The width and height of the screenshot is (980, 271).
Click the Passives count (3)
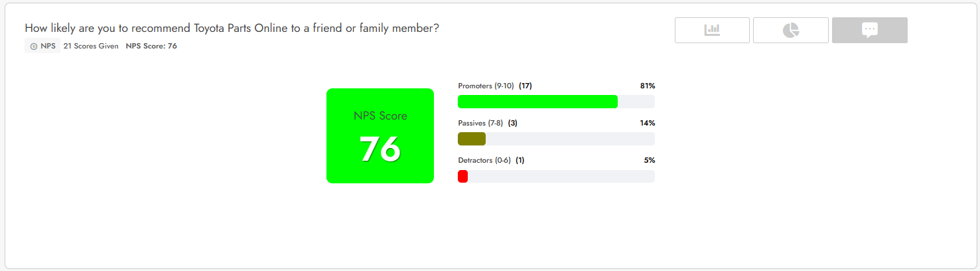point(512,123)
